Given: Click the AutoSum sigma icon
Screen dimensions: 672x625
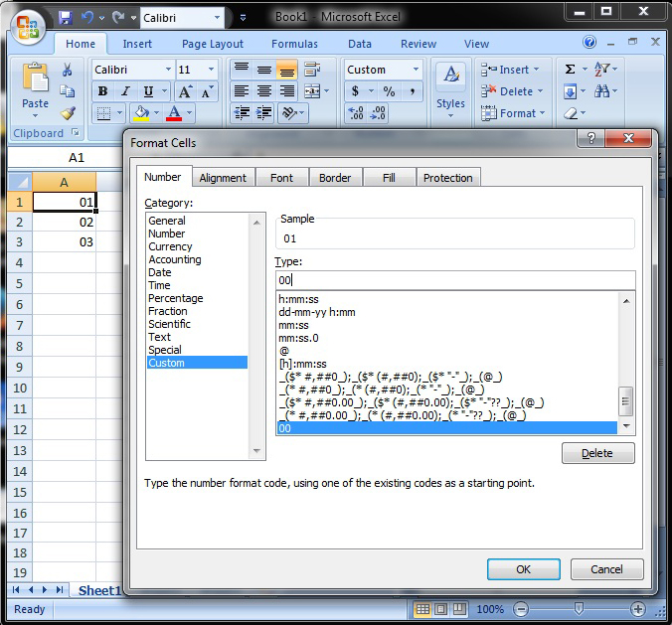Looking at the screenshot, I should [x=570, y=70].
